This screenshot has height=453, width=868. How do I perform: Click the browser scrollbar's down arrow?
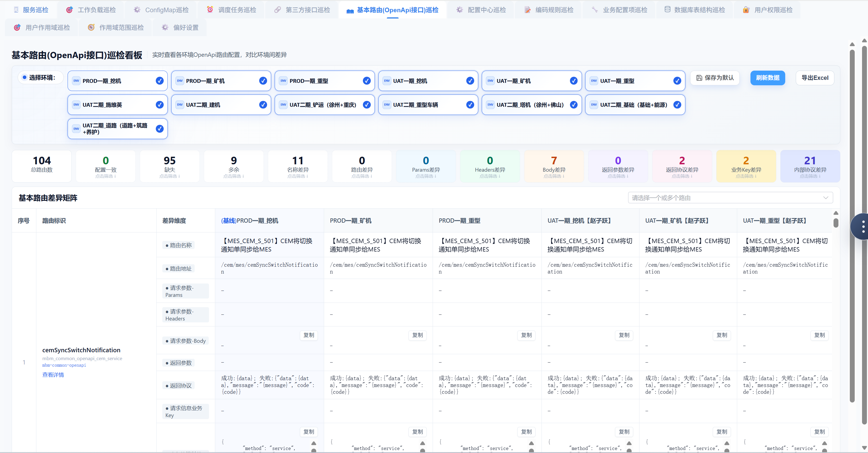click(864, 448)
